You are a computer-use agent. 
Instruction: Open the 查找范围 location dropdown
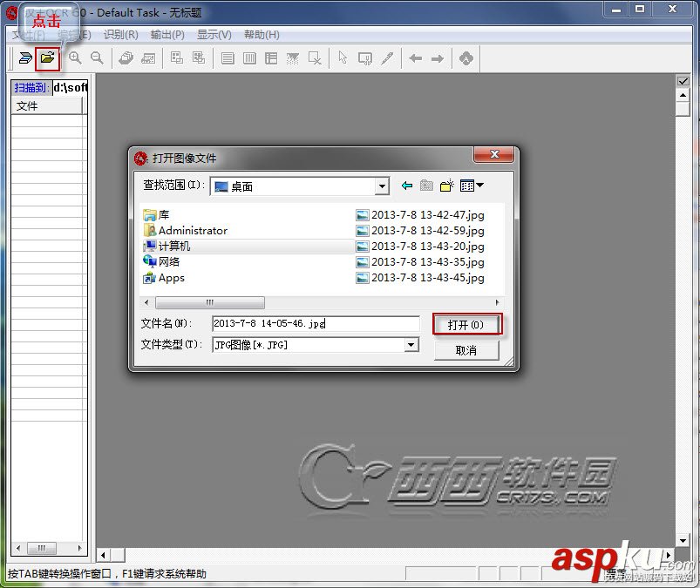point(382,186)
